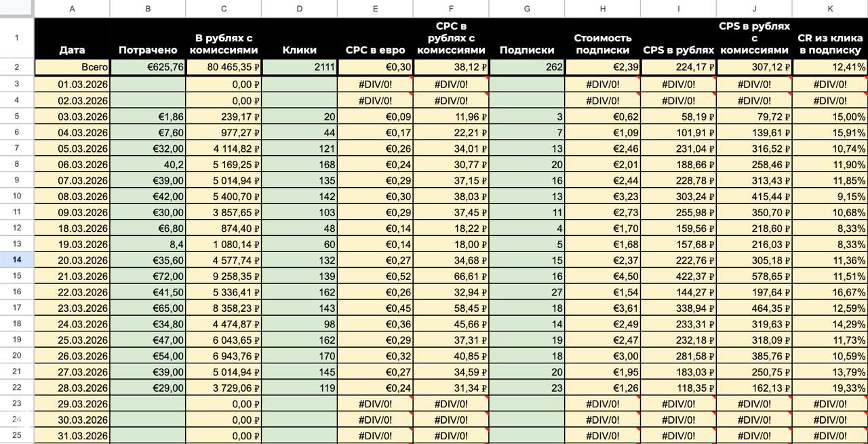Click the 01.03.2026 date cell

72,83
